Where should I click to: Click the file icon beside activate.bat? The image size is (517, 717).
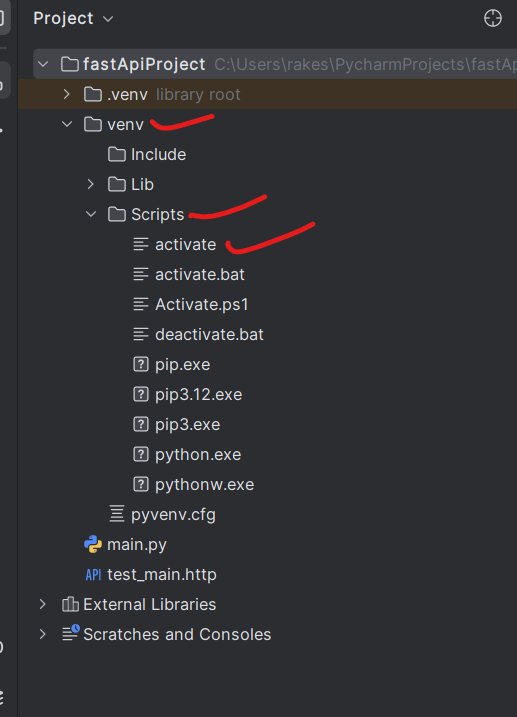point(141,274)
